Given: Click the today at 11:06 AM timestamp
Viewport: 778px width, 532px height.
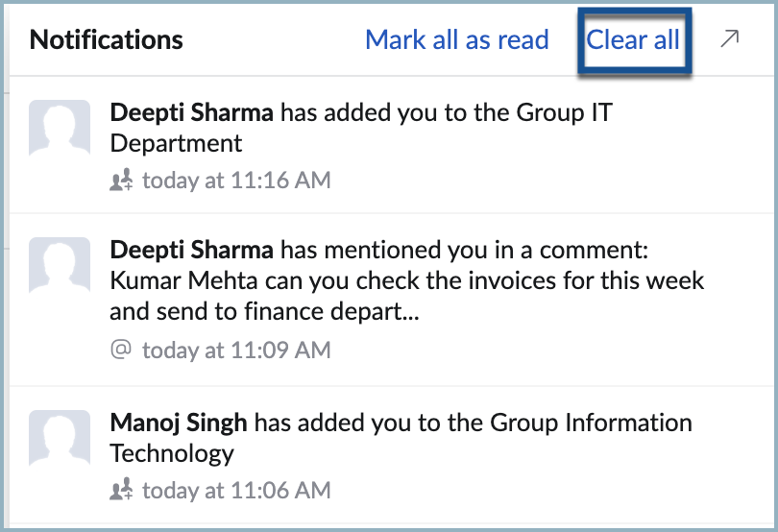Looking at the screenshot, I should coord(236,491).
